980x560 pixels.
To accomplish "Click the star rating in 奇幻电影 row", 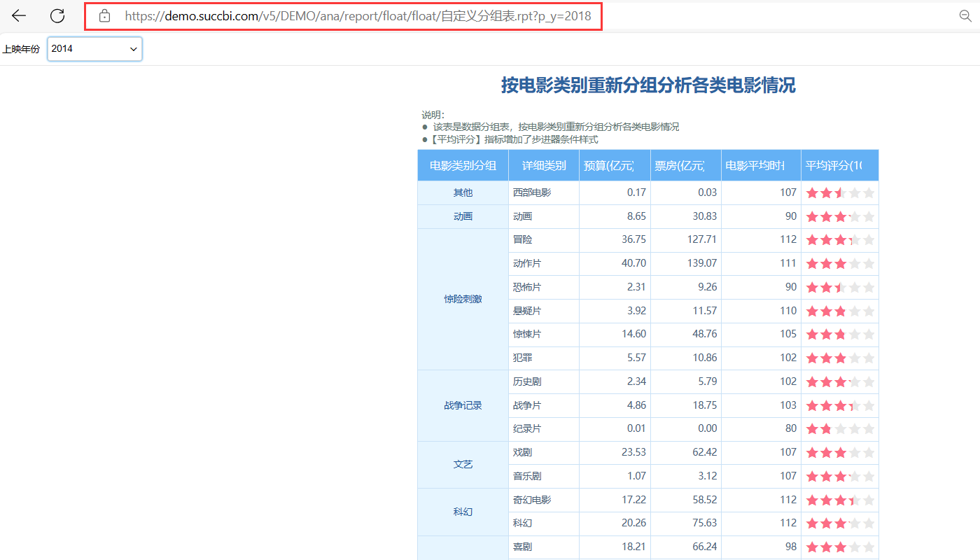I will [x=840, y=500].
